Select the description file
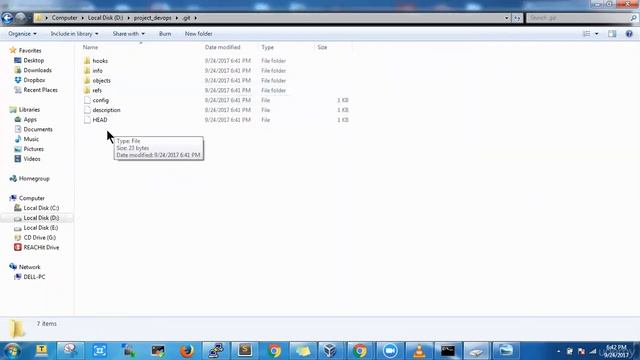640x360 pixels. point(106,110)
